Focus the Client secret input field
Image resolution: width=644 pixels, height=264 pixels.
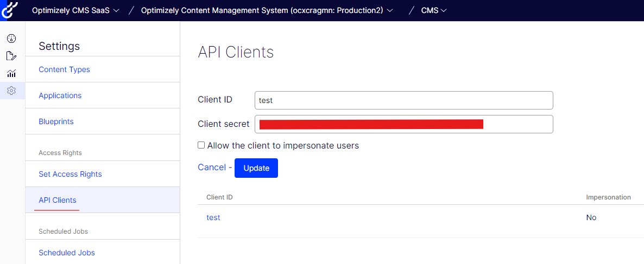point(404,124)
